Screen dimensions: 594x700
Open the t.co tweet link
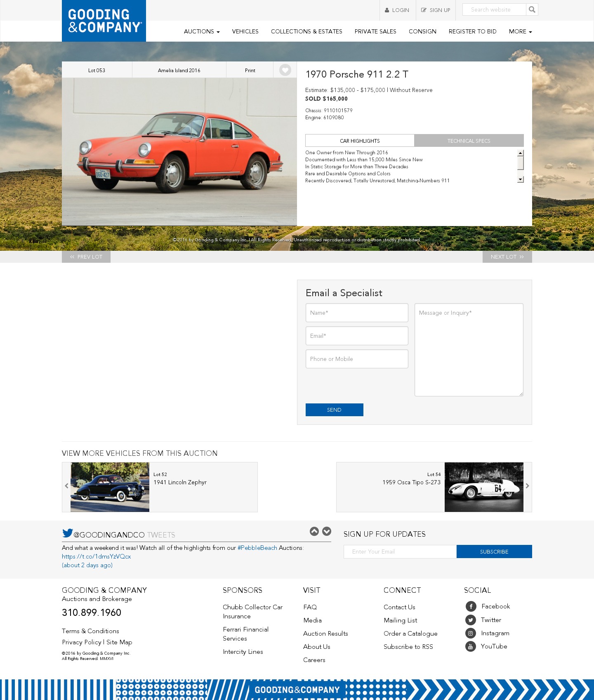pyautogui.click(x=97, y=556)
